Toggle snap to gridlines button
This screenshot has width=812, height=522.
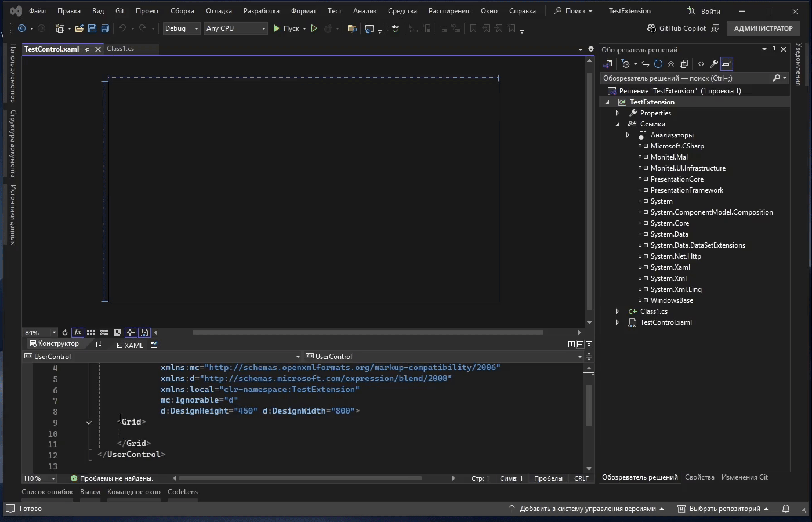pyautogui.click(x=104, y=333)
